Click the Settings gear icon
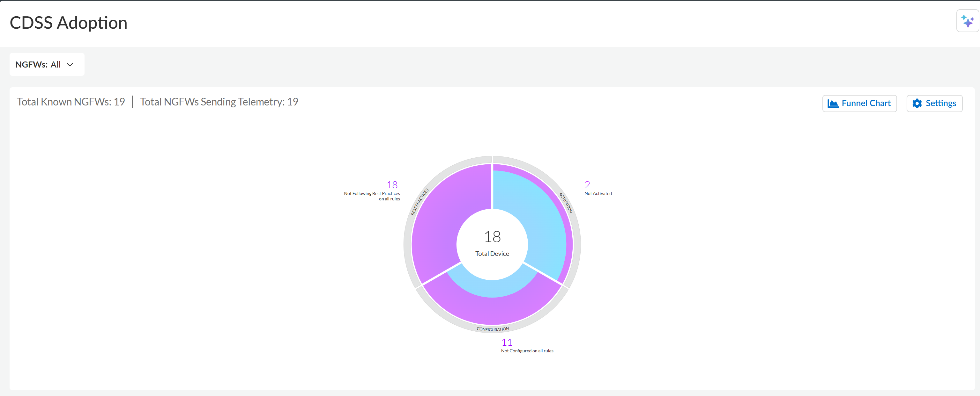The width and height of the screenshot is (980, 396). (x=917, y=103)
